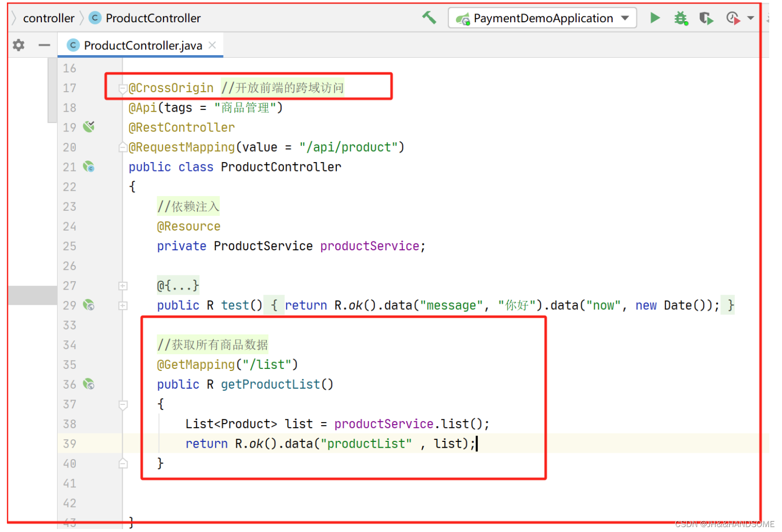Click the @Resource annotation
The height and width of the screenshot is (532, 782).
pos(189,226)
